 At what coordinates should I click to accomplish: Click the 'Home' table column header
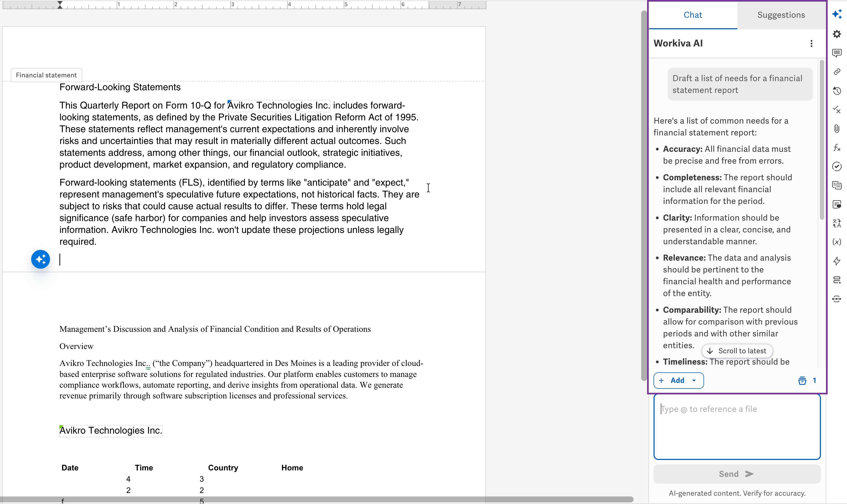[x=292, y=468]
